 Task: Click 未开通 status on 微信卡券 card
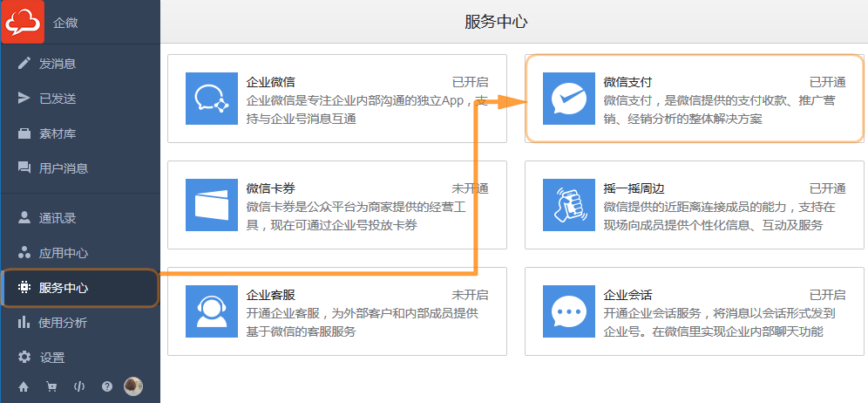[470, 188]
